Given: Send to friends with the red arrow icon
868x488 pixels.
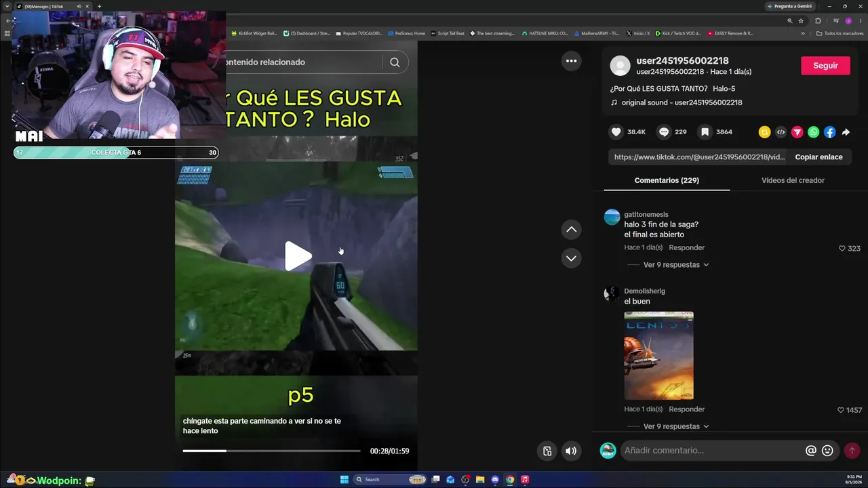Looking at the screenshot, I should (797, 132).
